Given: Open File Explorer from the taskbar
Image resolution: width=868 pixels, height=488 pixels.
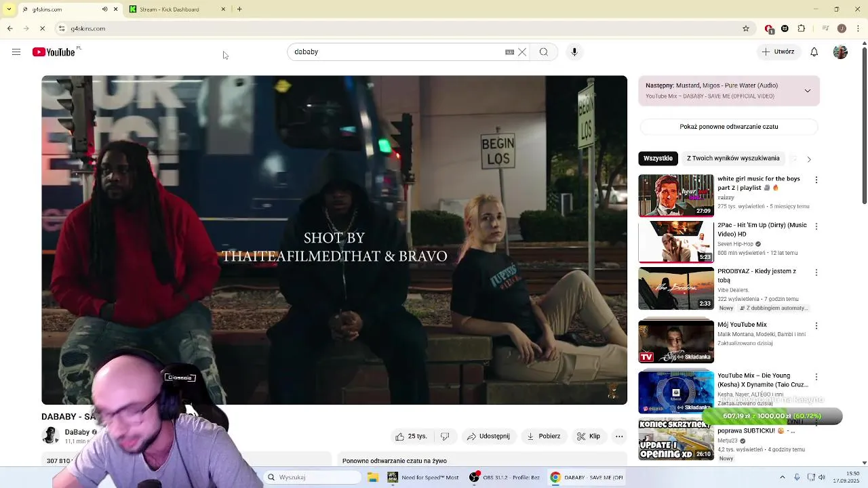Looking at the screenshot, I should coord(372,477).
